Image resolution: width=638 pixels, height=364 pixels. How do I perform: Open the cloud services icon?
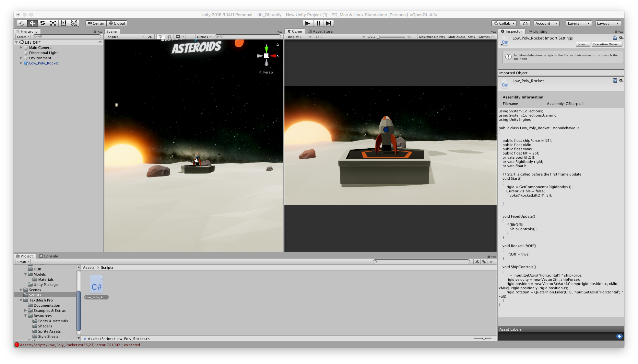coord(525,23)
